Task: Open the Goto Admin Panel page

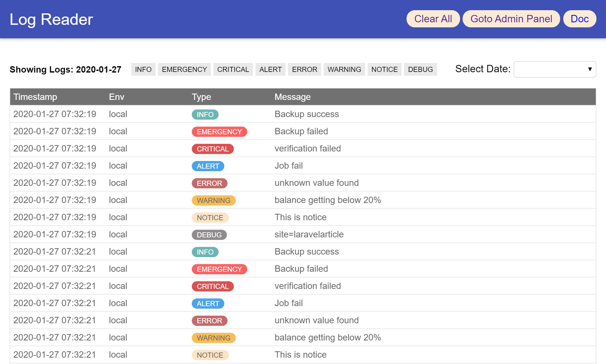Action: pos(511,19)
